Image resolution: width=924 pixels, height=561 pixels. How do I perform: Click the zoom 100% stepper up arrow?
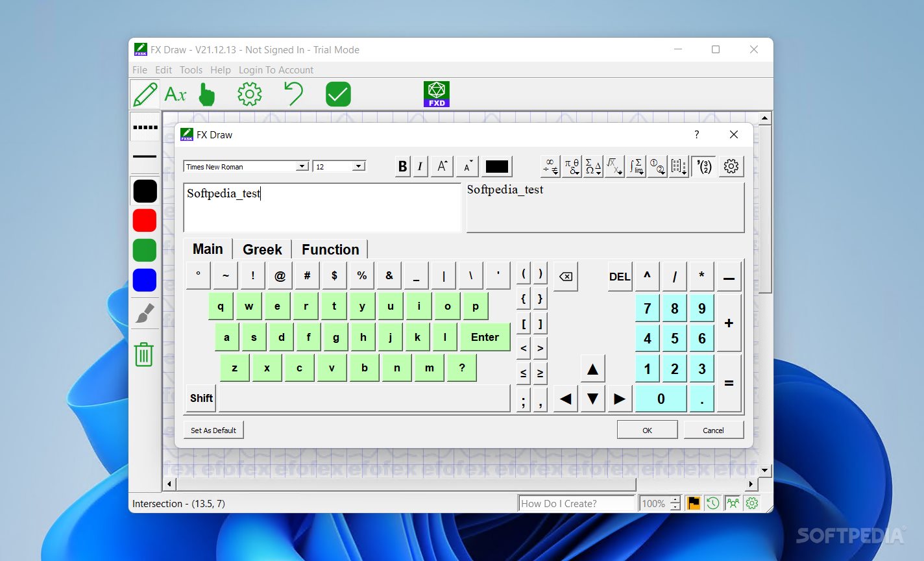pos(675,499)
